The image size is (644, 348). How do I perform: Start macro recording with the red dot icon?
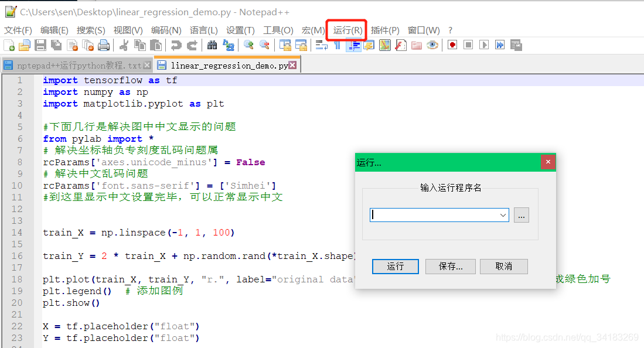(x=452, y=45)
